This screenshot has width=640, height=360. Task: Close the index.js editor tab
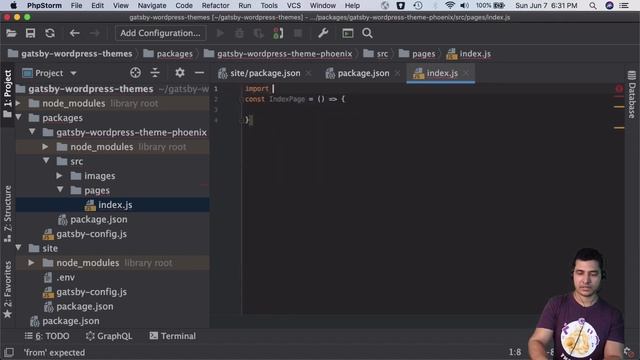[x=467, y=73]
